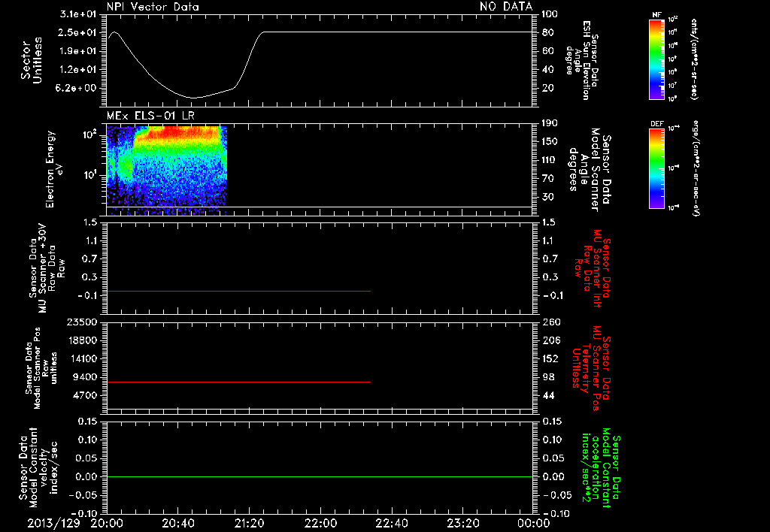Click the red line in the Model Scanner Pos panel
The image size is (770, 532).
click(x=238, y=382)
